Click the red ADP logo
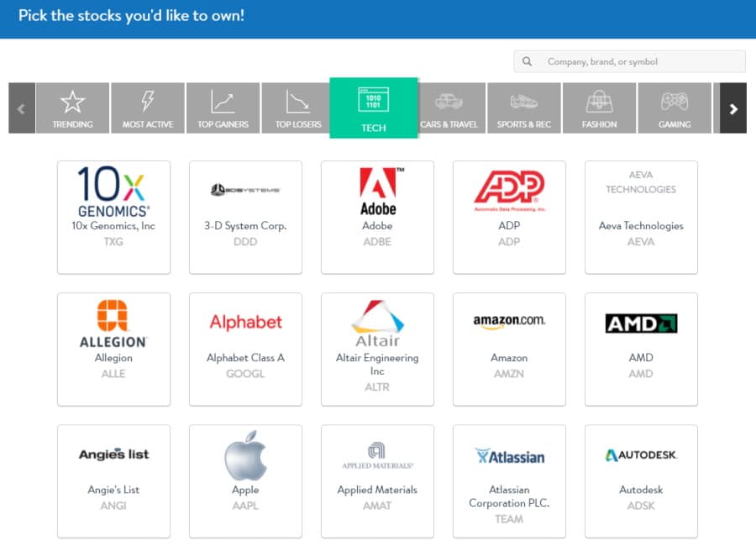The height and width of the screenshot is (552, 756). click(509, 191)
